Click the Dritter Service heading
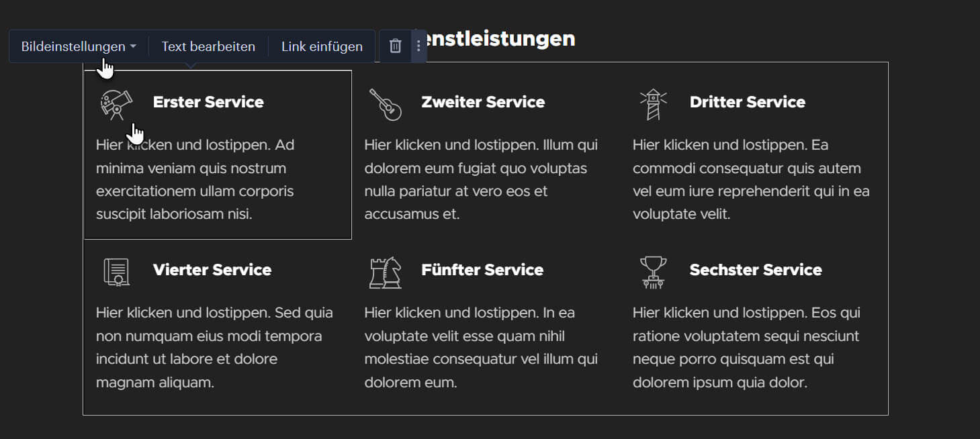This screenshot has height=439, width=980. coord(748,102)
